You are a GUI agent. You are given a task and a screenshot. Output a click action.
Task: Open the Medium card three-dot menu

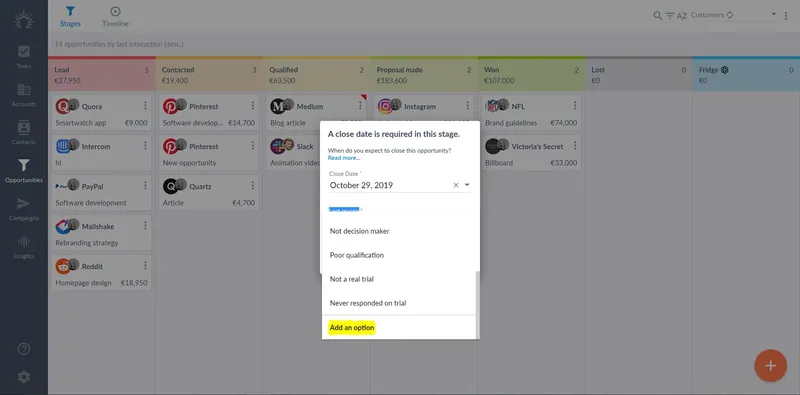click(x=360, y=106)
